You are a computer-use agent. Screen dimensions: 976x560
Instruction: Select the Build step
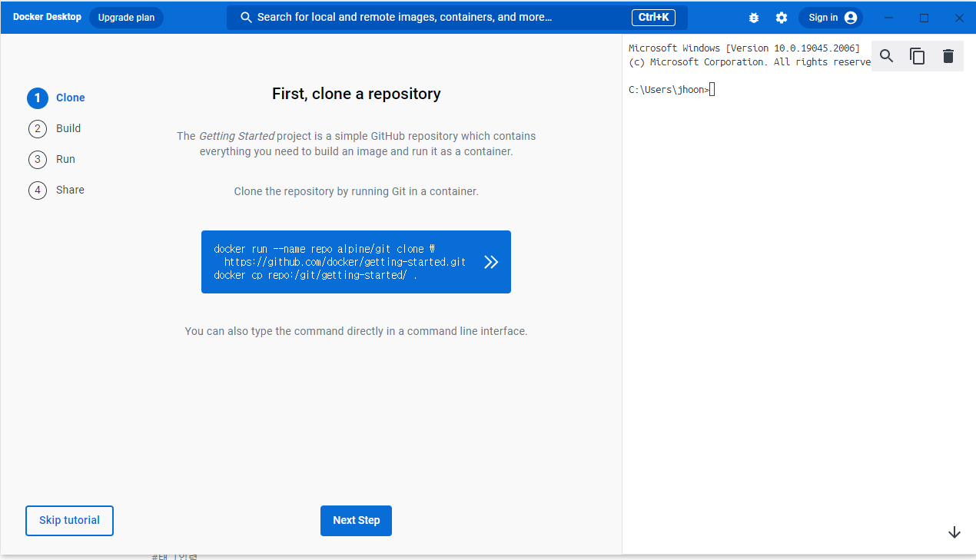point(55,128)
